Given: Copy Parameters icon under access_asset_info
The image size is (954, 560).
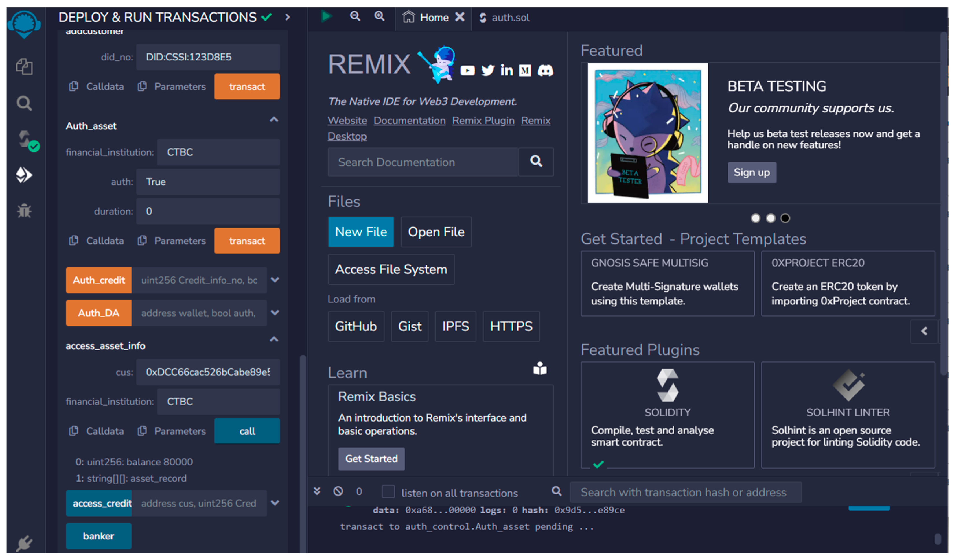Looking at the screenshot, I should [x=142, y=430].
